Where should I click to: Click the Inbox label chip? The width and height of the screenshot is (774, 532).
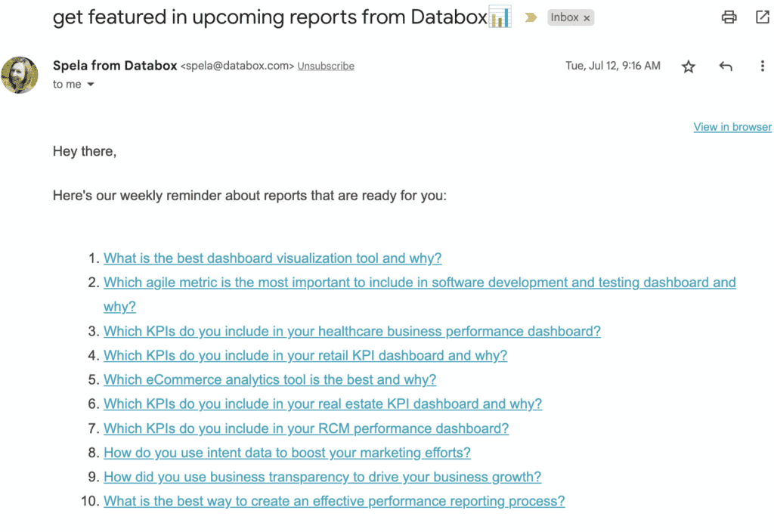(570, 18)
